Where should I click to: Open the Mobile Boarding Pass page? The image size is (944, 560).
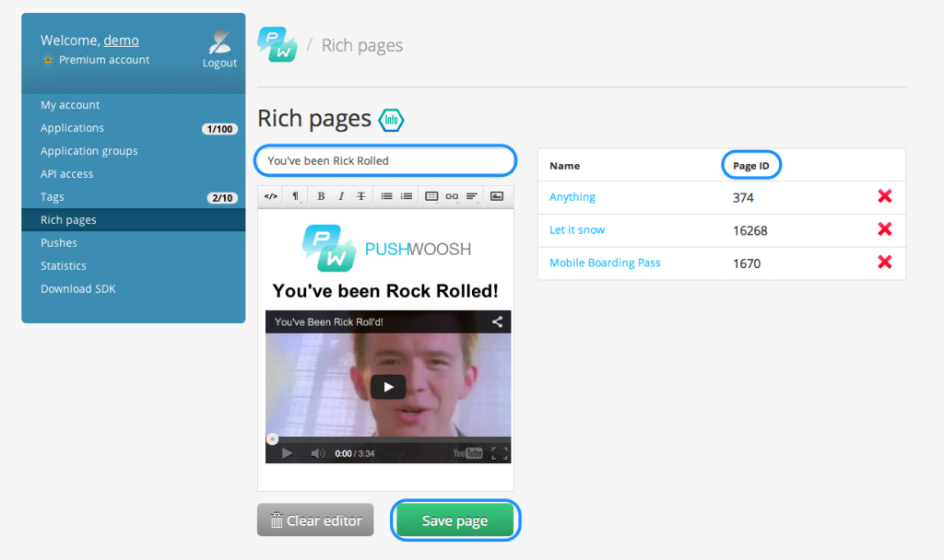(x=605, y=262)
